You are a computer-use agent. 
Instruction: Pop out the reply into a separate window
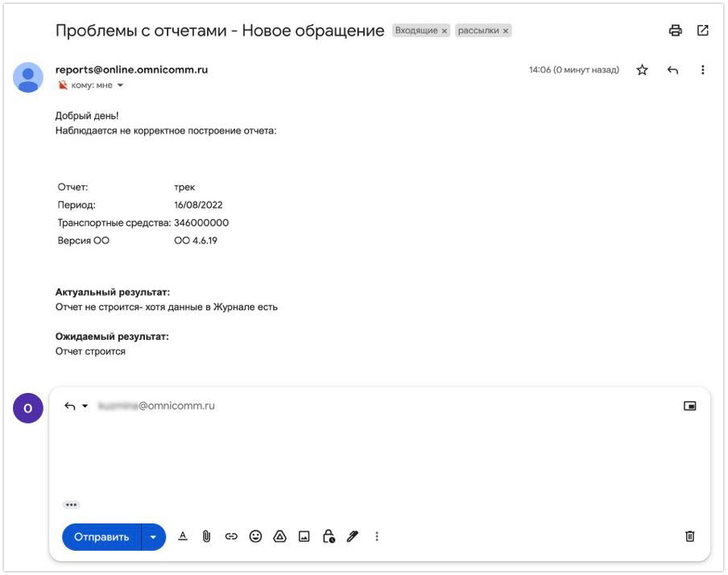689,407
